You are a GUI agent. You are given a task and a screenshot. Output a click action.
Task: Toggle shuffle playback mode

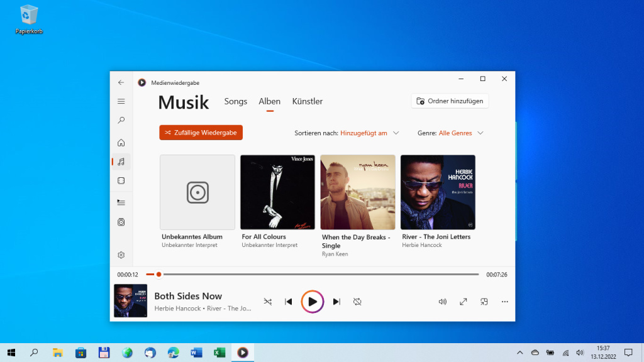click(267, 302)
